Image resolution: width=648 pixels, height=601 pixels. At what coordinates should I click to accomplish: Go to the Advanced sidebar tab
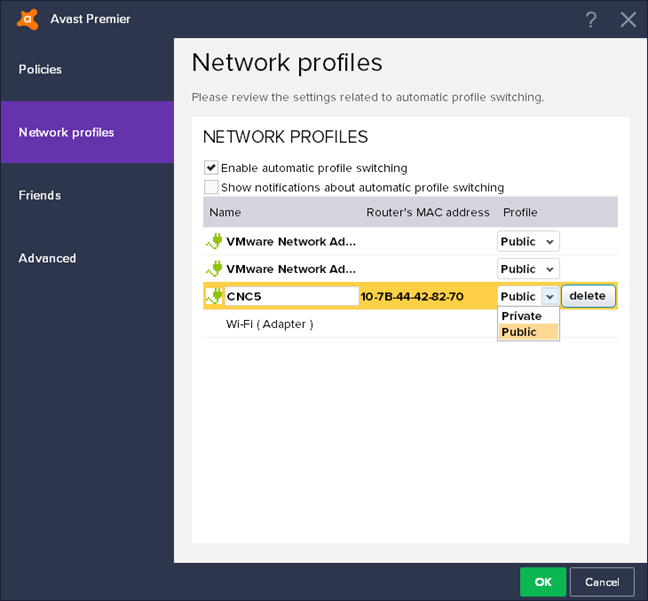47,258
